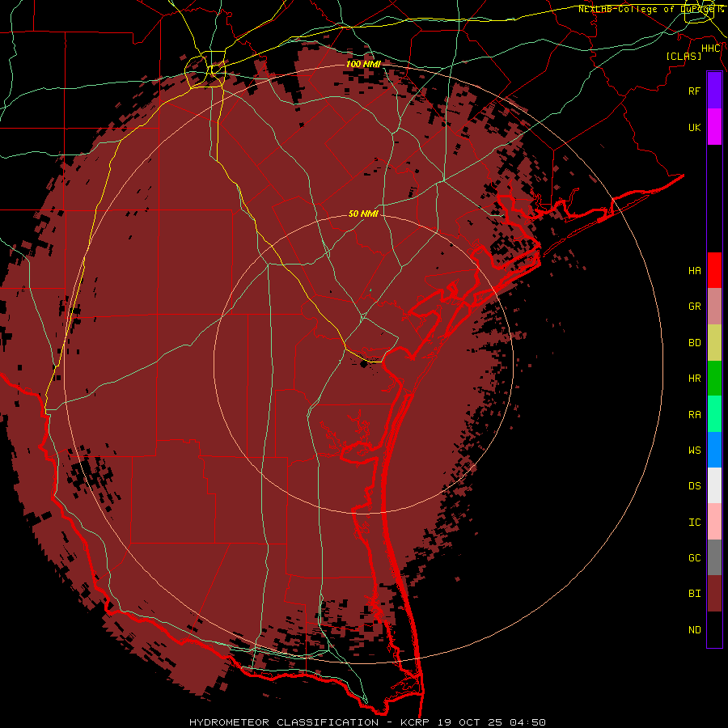Click the BD yellow legend swatch

[x=714, y=343]
